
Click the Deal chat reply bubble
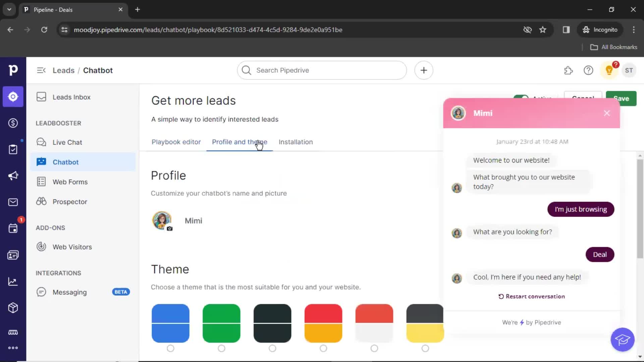tap(600, 255)
